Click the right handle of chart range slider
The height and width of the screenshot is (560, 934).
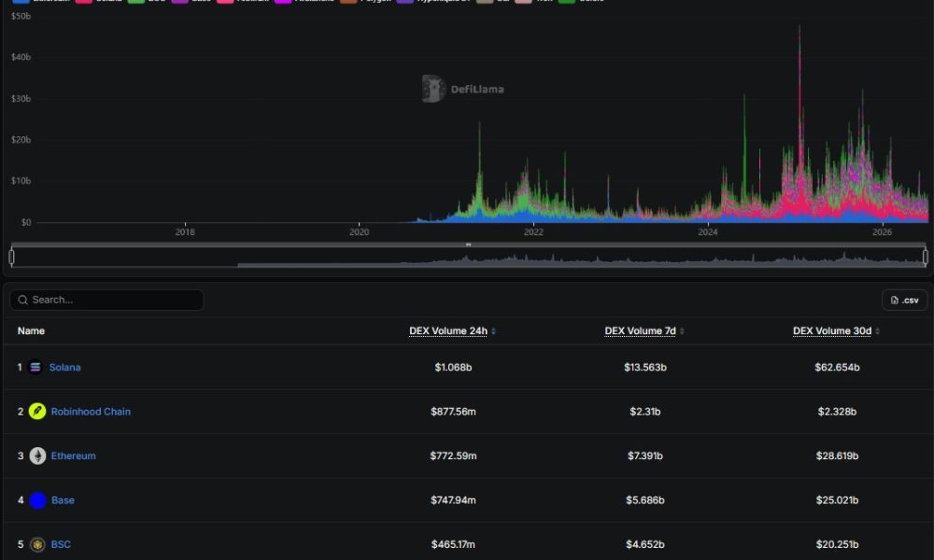(925, 257)
